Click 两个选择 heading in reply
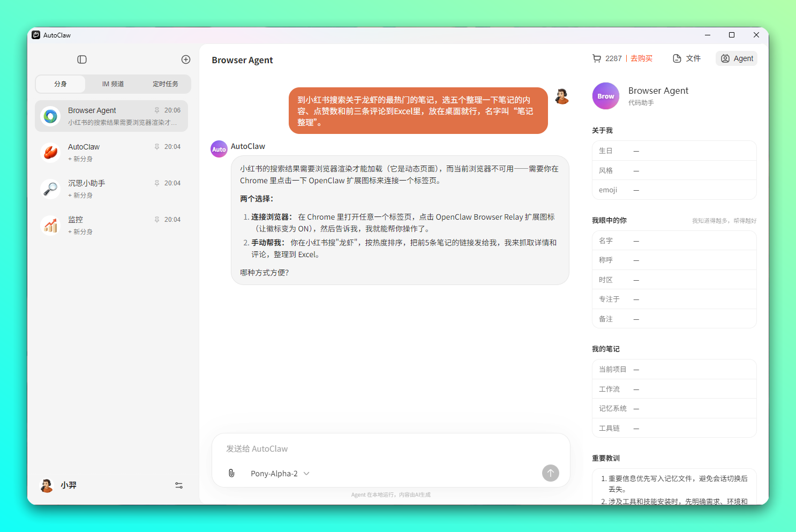 257,199
